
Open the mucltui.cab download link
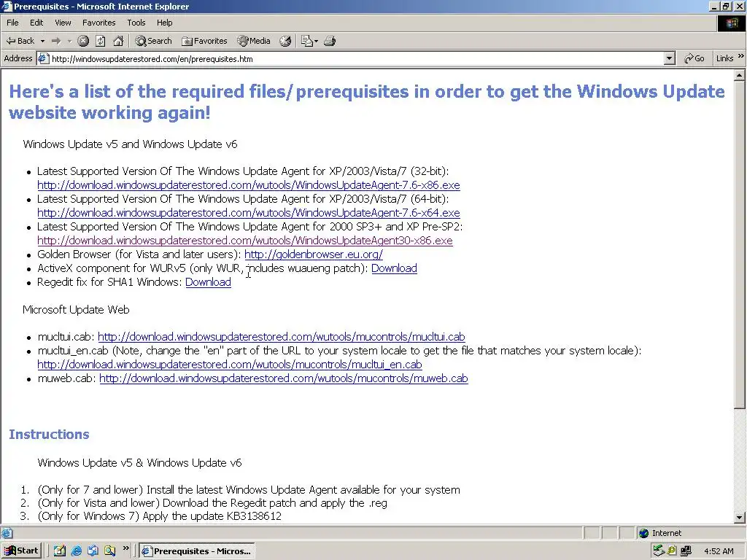coord(281,337)
